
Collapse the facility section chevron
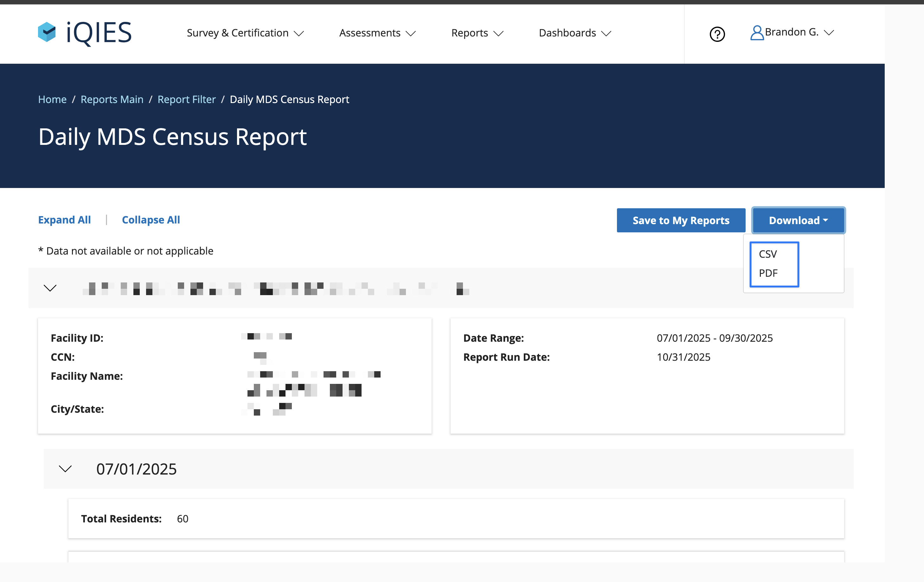click(x=50, y=288)
